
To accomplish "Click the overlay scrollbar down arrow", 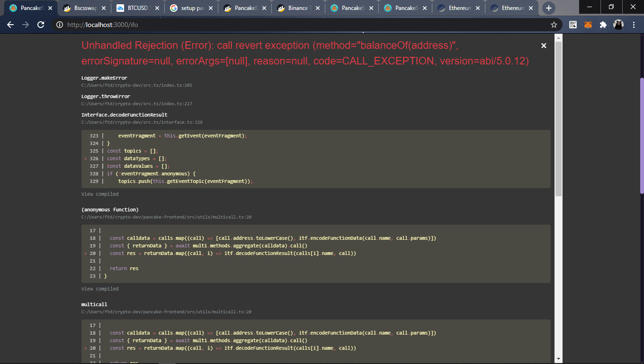I will pos(558,359).
